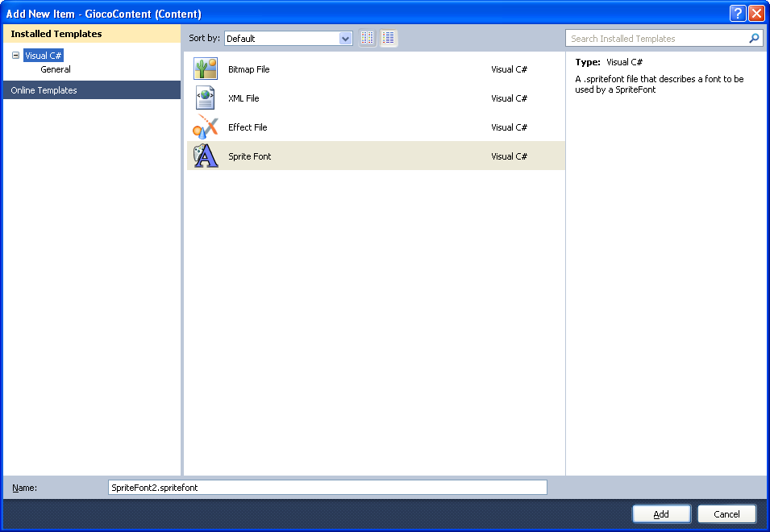Click the Add button
This screenshot has height=532, width=770.
pos(661,513)
